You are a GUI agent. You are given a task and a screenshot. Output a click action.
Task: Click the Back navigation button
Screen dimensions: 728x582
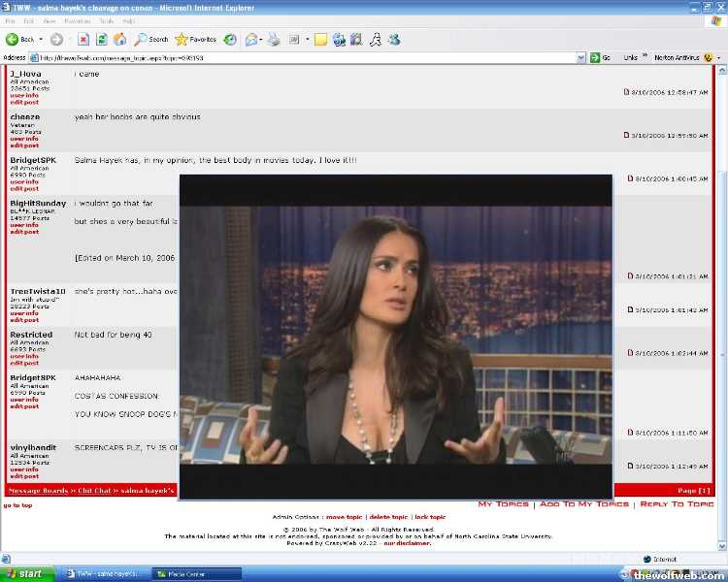click(x=20, y=40)
